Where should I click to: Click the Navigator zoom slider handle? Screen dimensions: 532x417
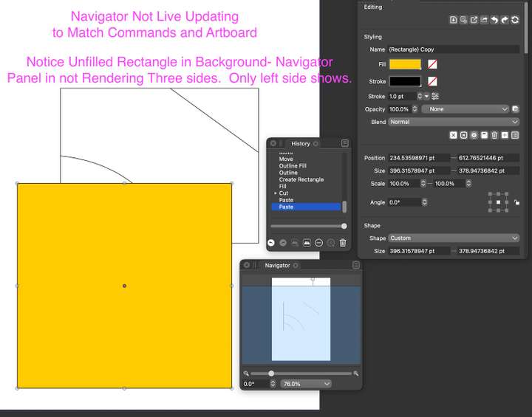pyautogui.click(x=271, y=373)
